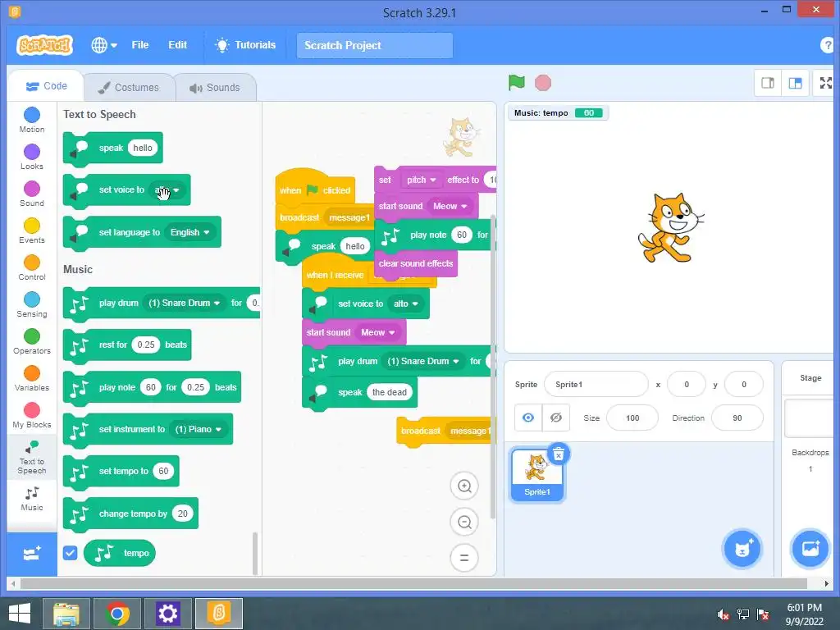Reset workspace zoom

click(464, 558)
